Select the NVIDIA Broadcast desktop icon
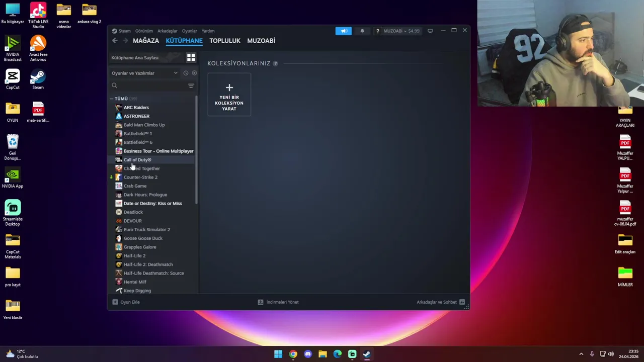Screen dimensions: 644x362 click(x=13, y=49)
